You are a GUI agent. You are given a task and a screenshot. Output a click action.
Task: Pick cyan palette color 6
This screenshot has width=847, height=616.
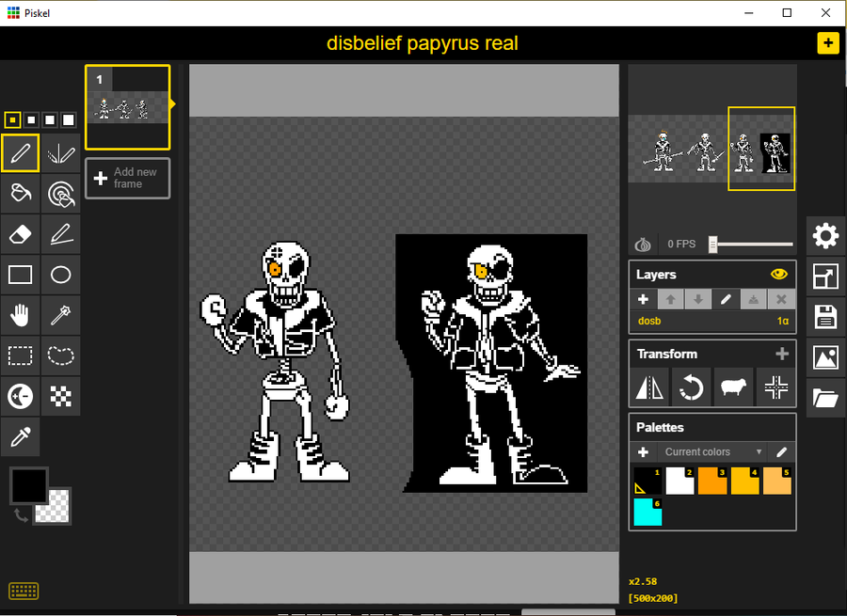(x=647, y=513)
